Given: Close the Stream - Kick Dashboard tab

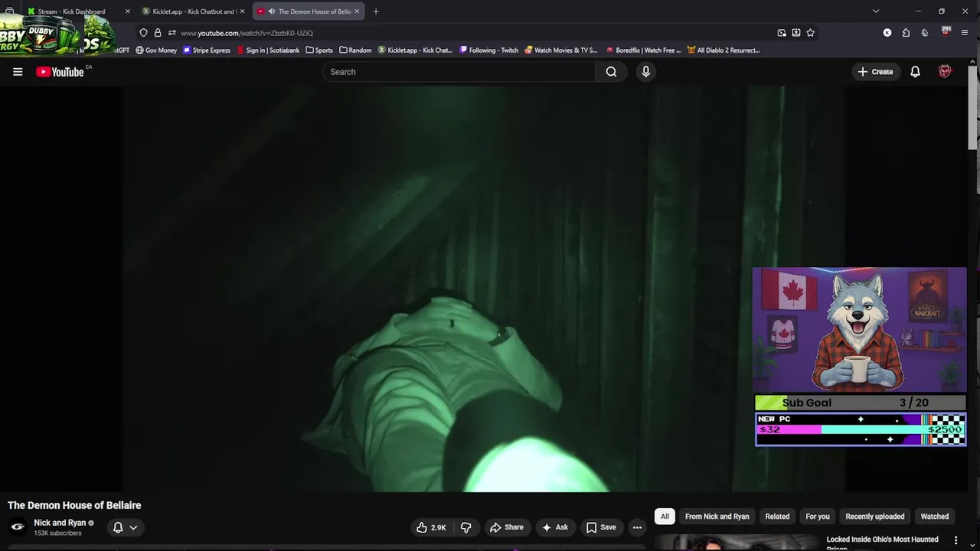Looking at the screenshot, I should [x=127, y=11].
